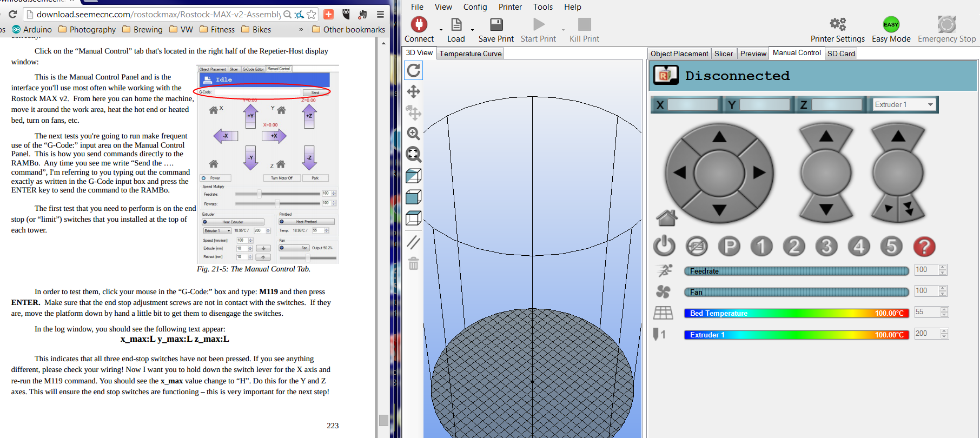Viewport: 980px width, 438px height.
Task: Click the reset view rotate icon
Action: click(414, 70)
